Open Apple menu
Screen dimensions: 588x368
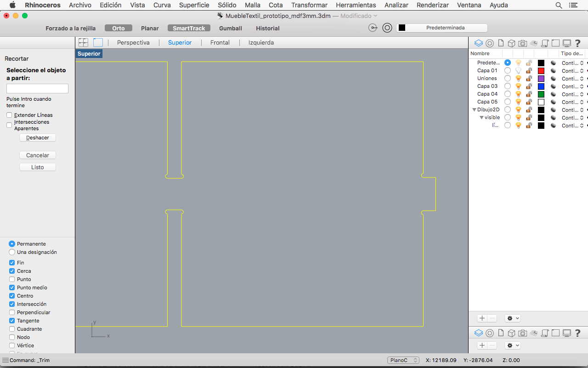tap(12, 5)
